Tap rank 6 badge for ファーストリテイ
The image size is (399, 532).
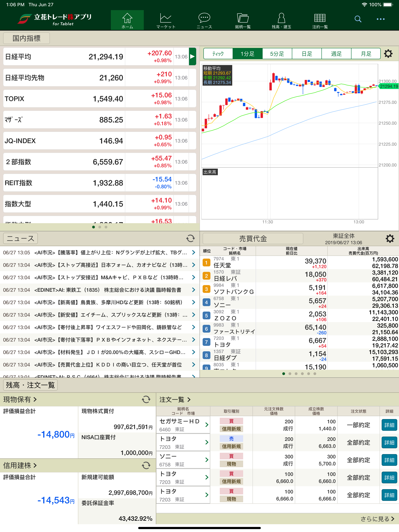point(206,329)
